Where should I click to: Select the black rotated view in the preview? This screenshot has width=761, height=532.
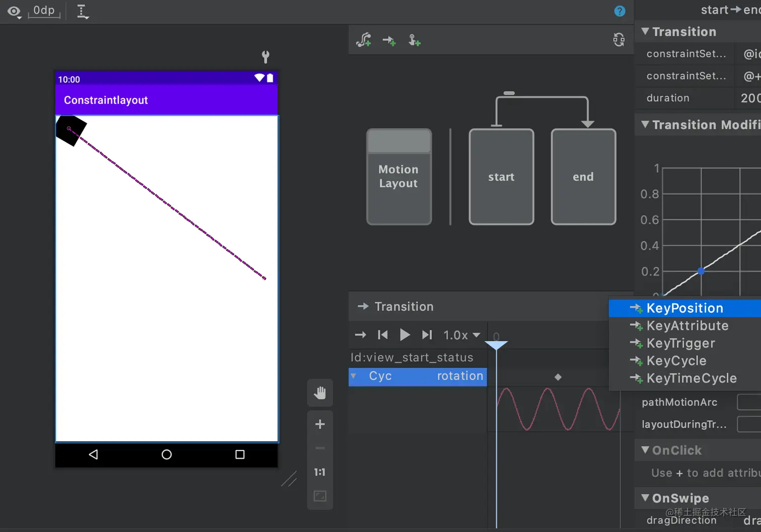[71, 130]
